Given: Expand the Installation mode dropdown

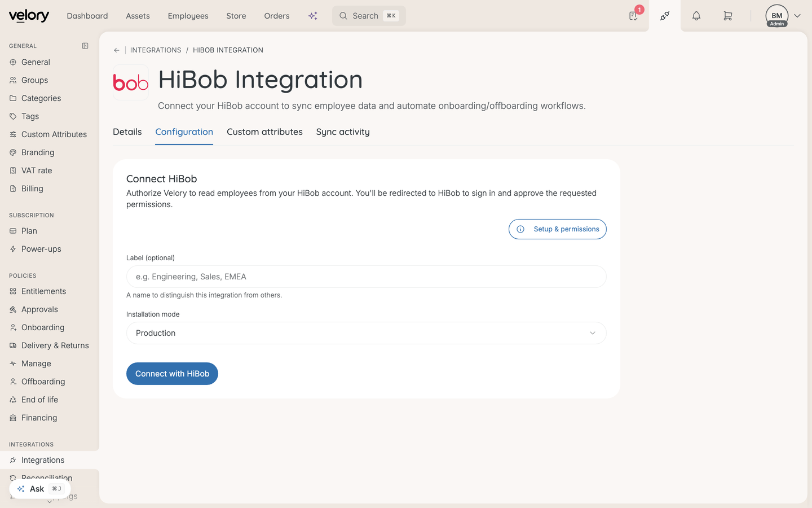Looking at the screenshot, I should (x=367, y=333).
